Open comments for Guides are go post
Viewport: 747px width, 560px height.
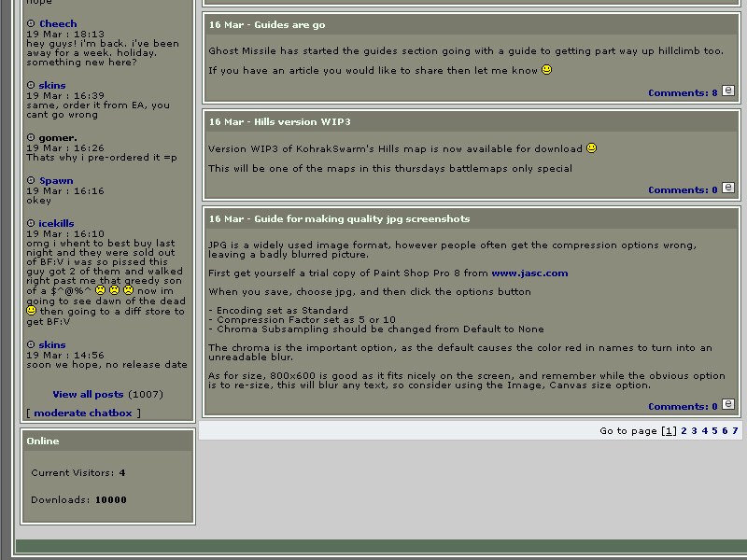click(x=683, y=92)
